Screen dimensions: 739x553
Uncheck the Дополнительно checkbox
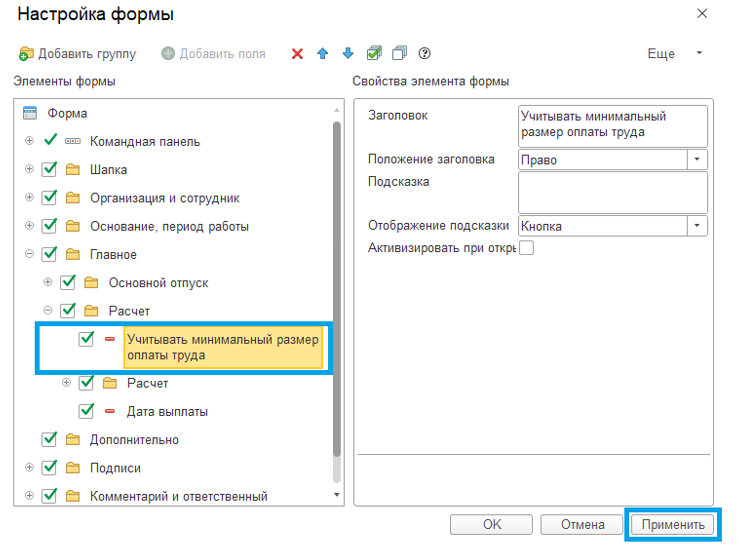[49, 439]
